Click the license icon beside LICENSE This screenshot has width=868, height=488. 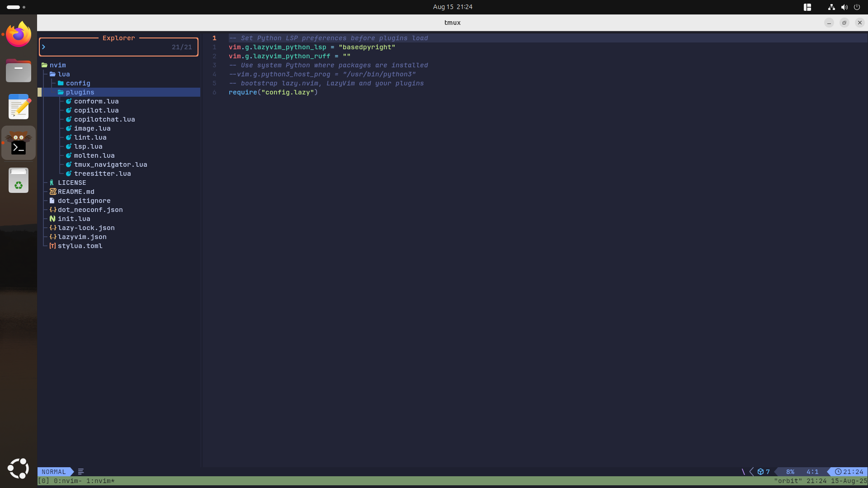(x=52, y=183)
